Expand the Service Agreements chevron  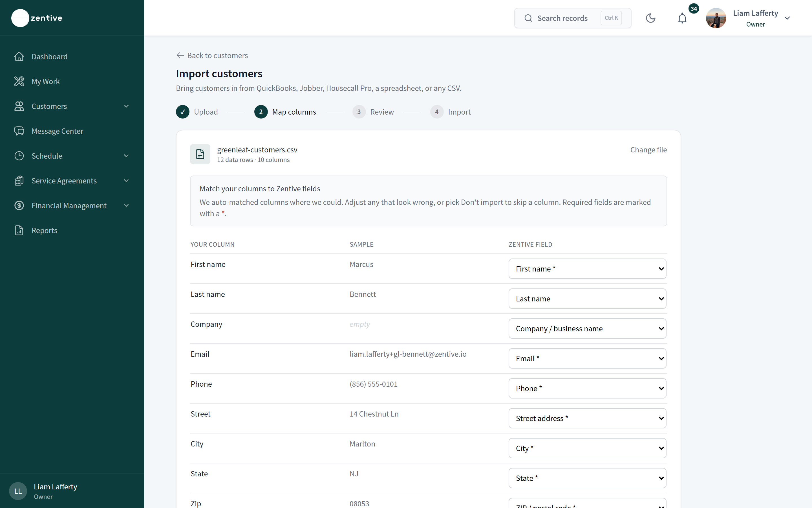(x=126, y=181)
